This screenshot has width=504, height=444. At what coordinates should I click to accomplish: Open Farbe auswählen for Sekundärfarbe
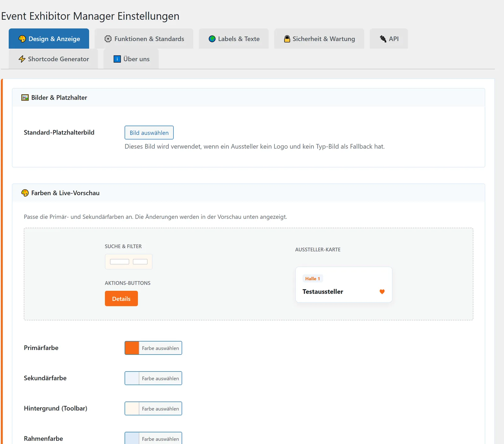[x=160, y=378]
